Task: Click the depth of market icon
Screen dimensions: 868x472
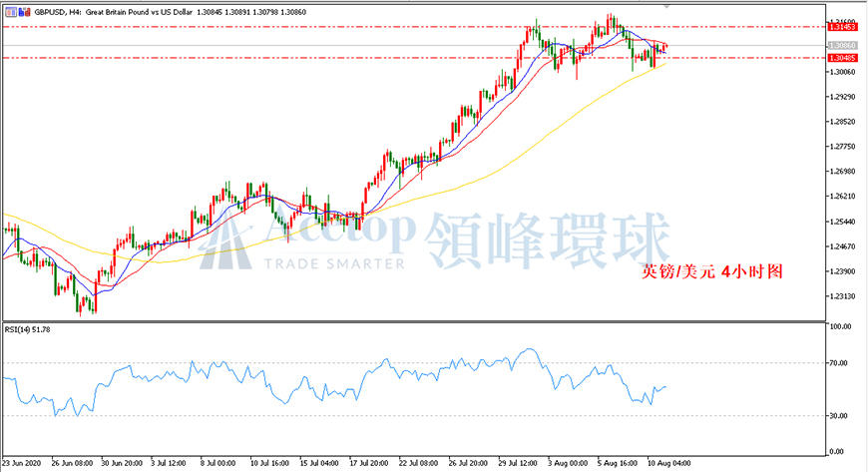Action: pyautogui.click(x=24, y=12)
